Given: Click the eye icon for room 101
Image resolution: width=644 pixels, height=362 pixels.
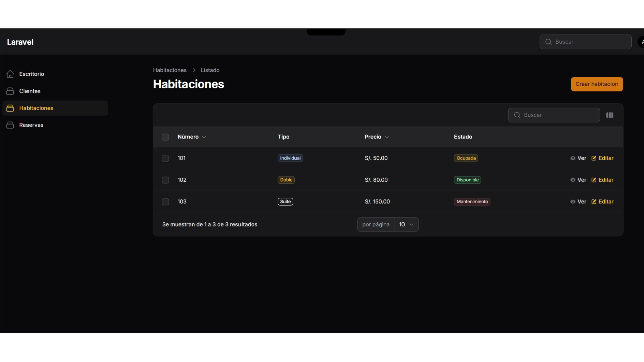Looking at the screenshot, I should 573,158.
